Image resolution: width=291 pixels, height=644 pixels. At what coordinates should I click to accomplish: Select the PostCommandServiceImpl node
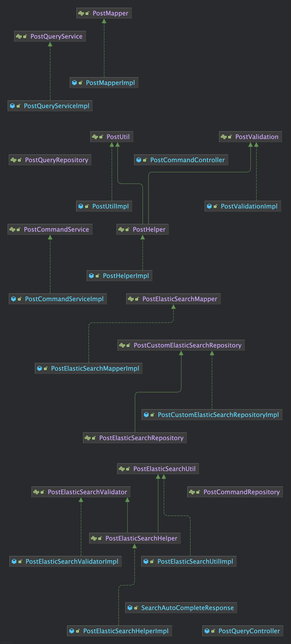(58, 299)
